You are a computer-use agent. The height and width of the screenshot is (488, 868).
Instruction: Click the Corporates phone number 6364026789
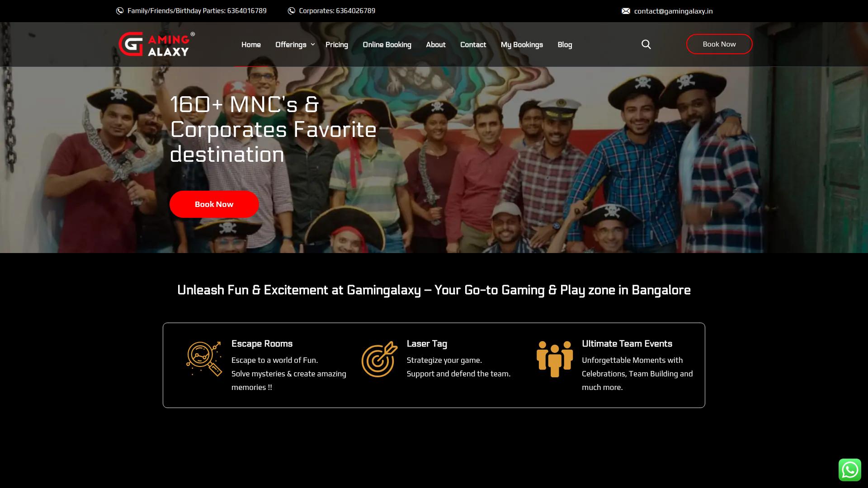pyautogui.click(x=355, y=11)
